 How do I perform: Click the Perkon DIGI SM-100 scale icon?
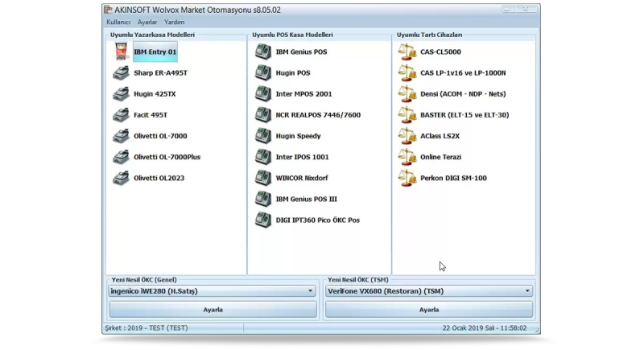coord(407,178)
